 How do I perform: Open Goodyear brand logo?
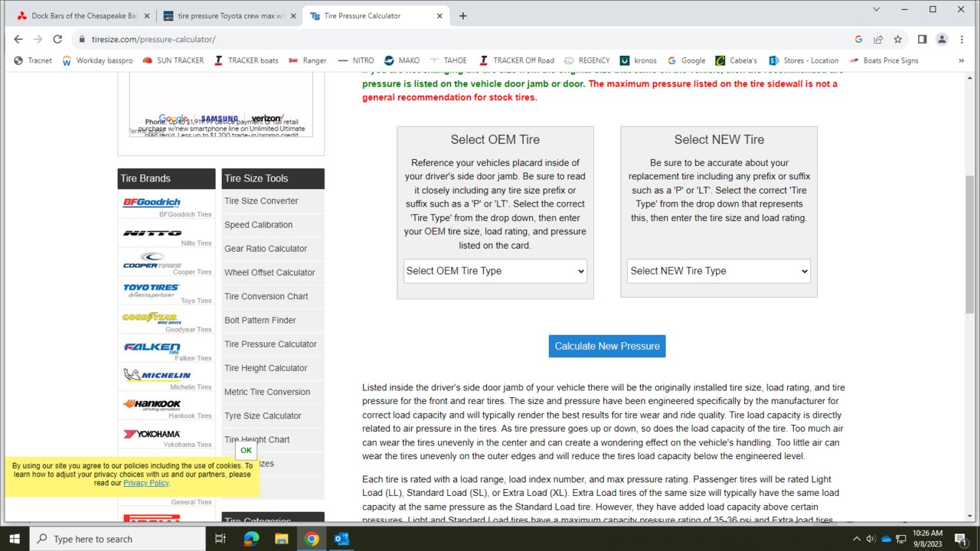[152, 318]
